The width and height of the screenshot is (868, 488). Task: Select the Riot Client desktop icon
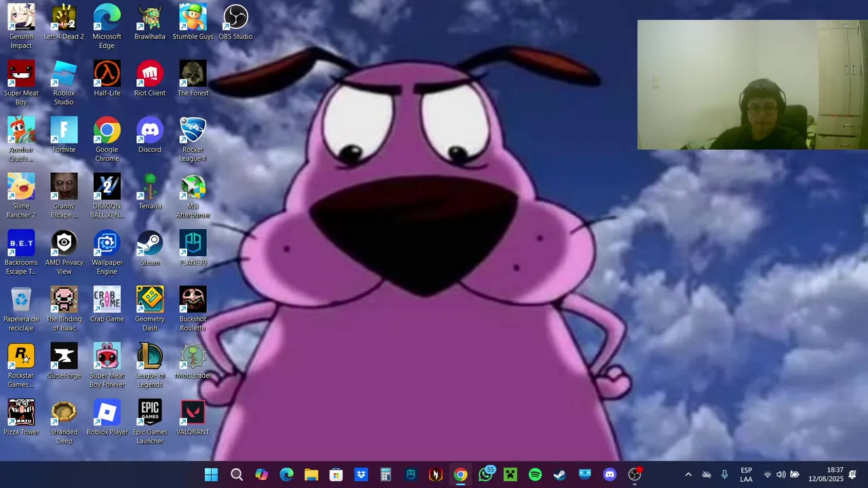pos(150,79)
